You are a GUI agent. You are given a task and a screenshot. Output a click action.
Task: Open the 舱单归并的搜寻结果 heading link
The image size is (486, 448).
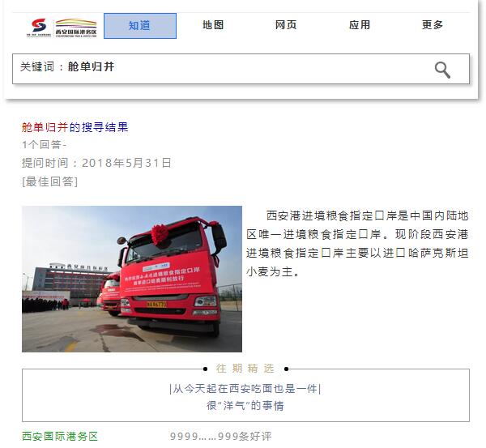75,127
